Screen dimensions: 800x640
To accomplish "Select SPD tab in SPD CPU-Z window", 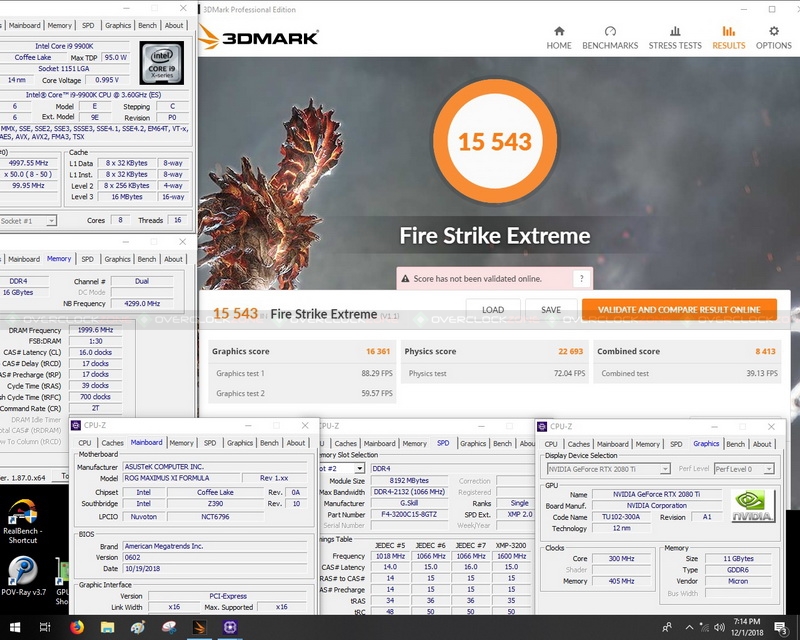I will pos(443,443).
